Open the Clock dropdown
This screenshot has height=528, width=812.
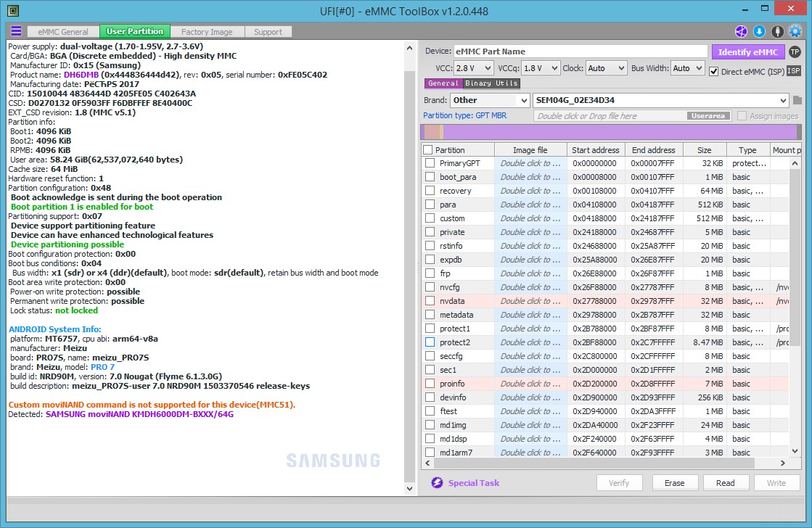607,68
